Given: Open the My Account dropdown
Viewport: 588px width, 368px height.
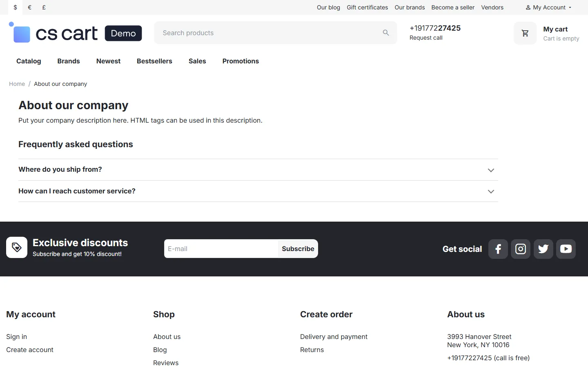Looking at the screenshot, I should click(548, 7).
